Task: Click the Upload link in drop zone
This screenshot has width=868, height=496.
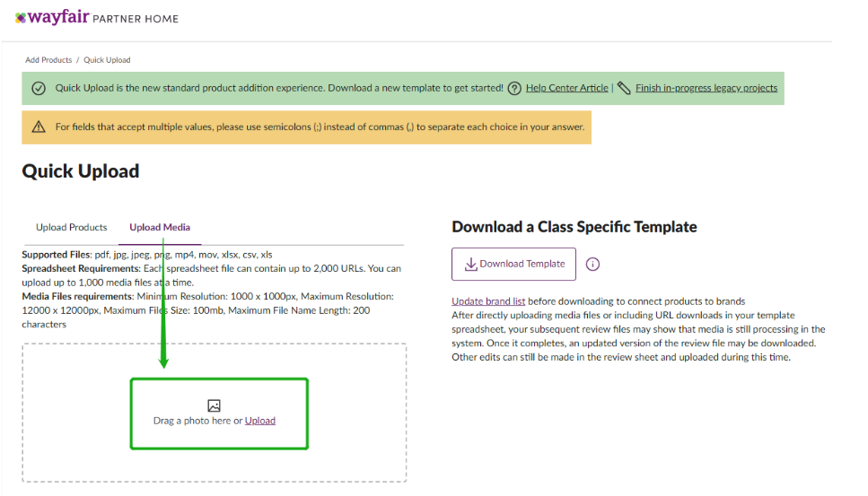Action: pyautogui.click(x=260, y=421)
